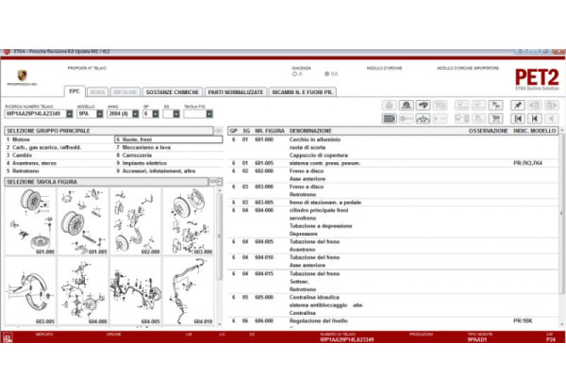Select the Giacenza 'A' radio button
Image resolution: width=566 pixels, height=392 pixels.
tap(295, 73)
